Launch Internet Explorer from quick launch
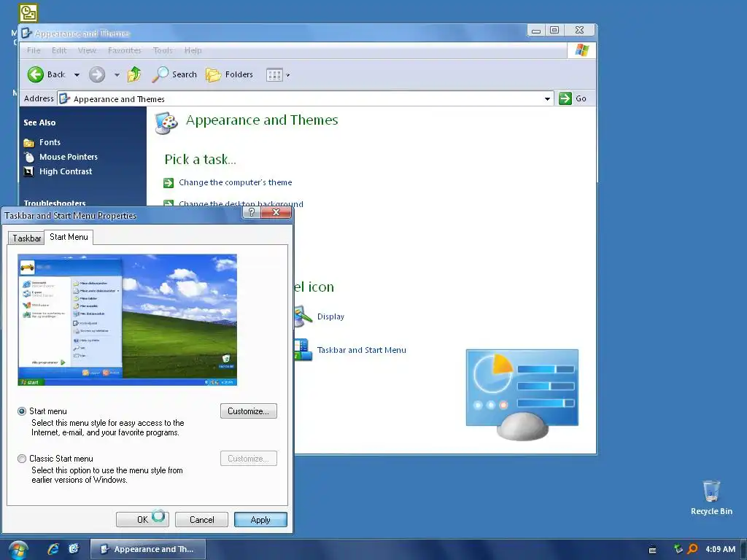Viewport: 747px width, 560px height. (x=53, y=549)
